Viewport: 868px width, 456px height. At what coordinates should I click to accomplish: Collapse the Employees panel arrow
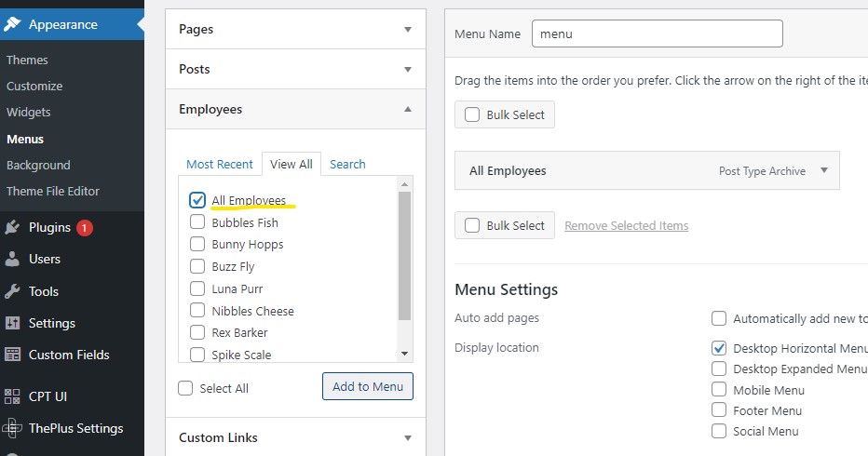click(408, 109)
